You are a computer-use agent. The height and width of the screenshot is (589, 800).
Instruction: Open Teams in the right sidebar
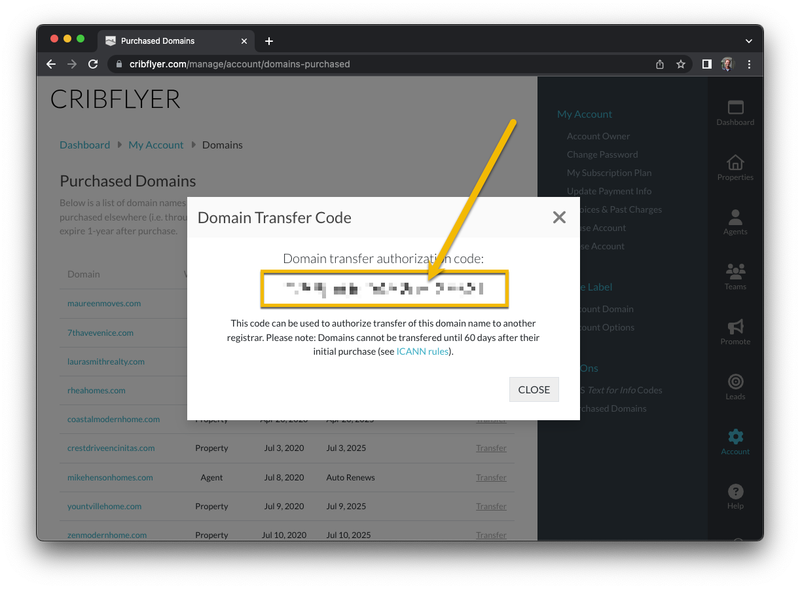tap(735, 277)
